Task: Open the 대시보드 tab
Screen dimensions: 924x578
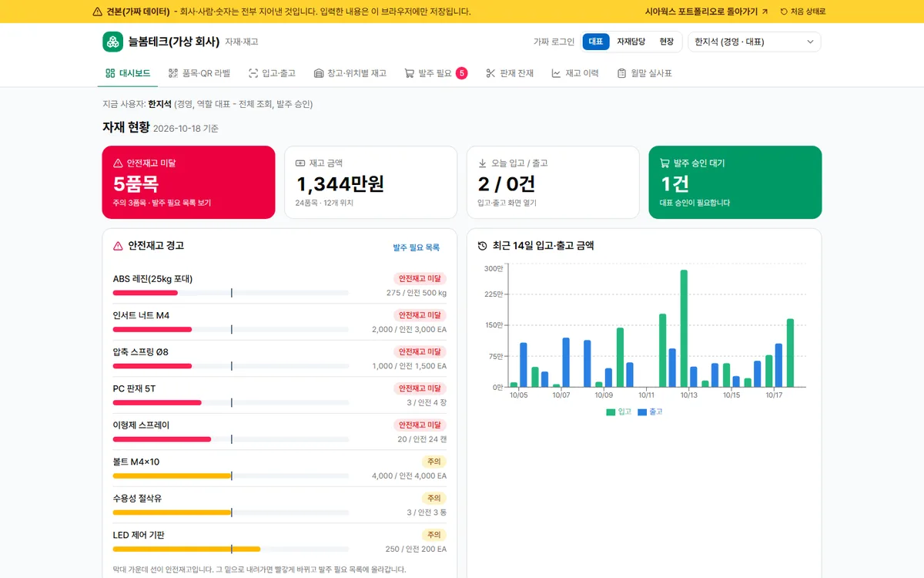Action: pyautogui.click(x=128, y=73)
